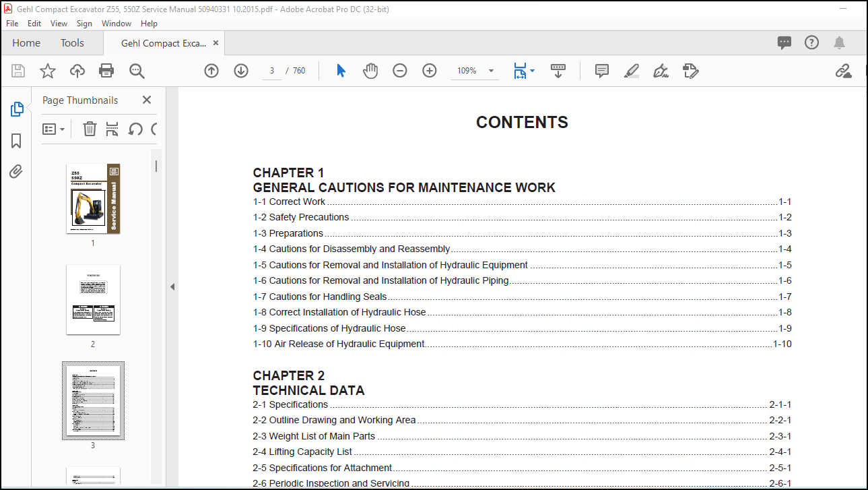Viewport: 868px width, 490px height.
Task: Close the Gehl document tab
Action: 216,43
